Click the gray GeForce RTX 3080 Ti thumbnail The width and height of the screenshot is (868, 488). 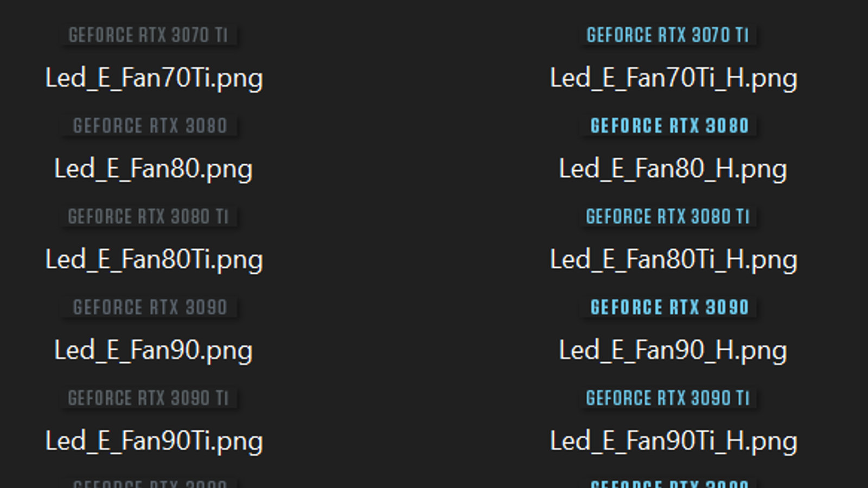click(x=148, y=217)
